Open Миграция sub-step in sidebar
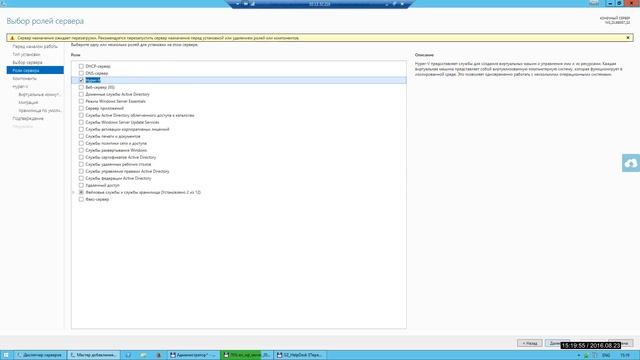The image size is (640, 360). [x=28, y=102]
